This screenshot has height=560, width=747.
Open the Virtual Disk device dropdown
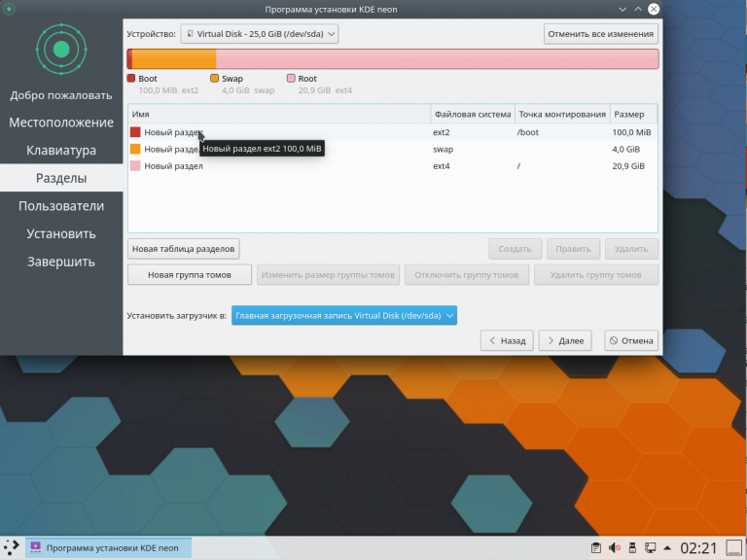click(259, 34)
